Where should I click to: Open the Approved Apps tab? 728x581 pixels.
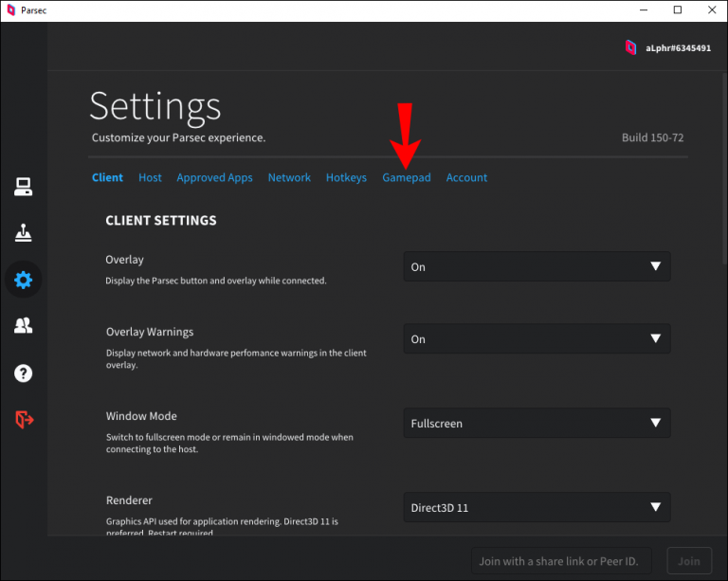coord(214,178)
